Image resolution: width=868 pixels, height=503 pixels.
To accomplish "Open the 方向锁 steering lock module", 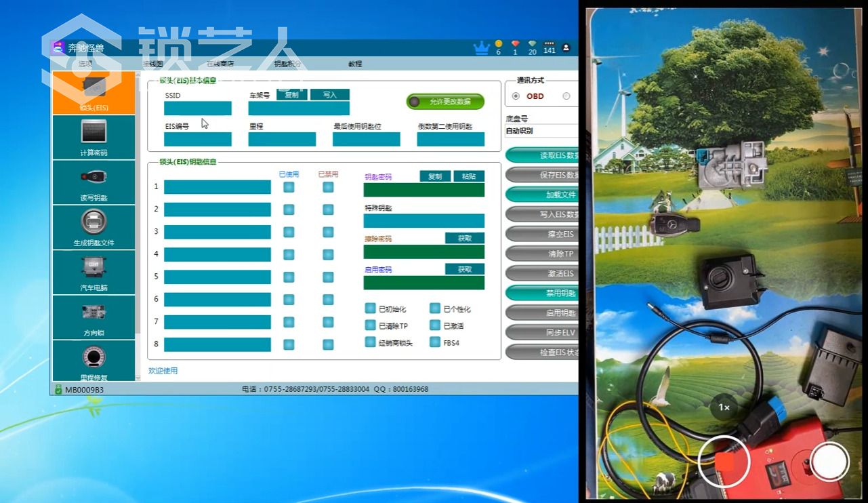I will [x=94, y=317].
